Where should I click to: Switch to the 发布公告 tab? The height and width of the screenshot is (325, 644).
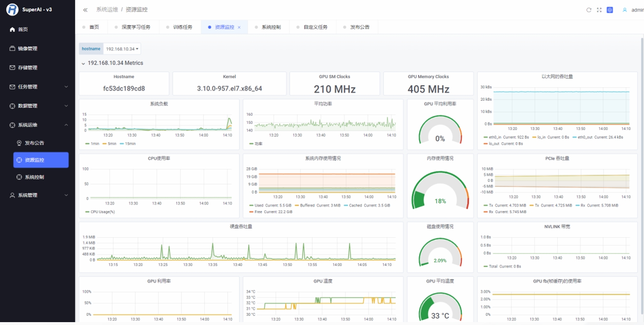[x=357, y=27]
